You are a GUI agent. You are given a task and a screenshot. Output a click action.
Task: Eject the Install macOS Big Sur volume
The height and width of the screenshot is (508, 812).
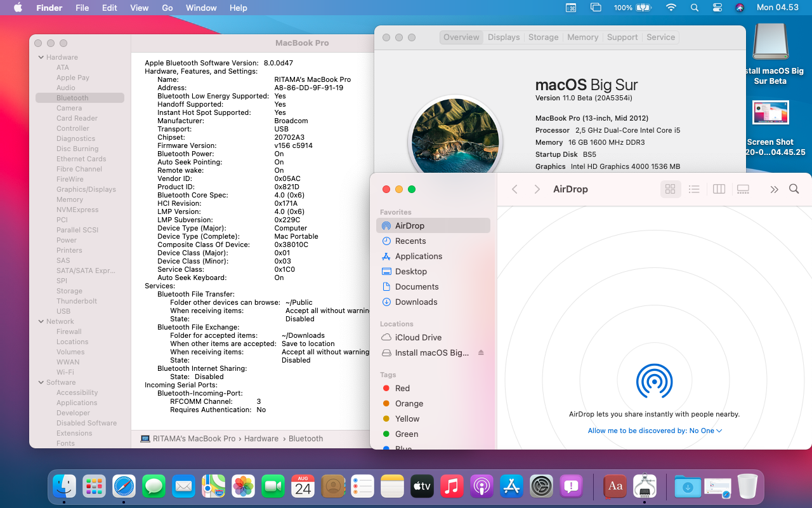point(481,352)
